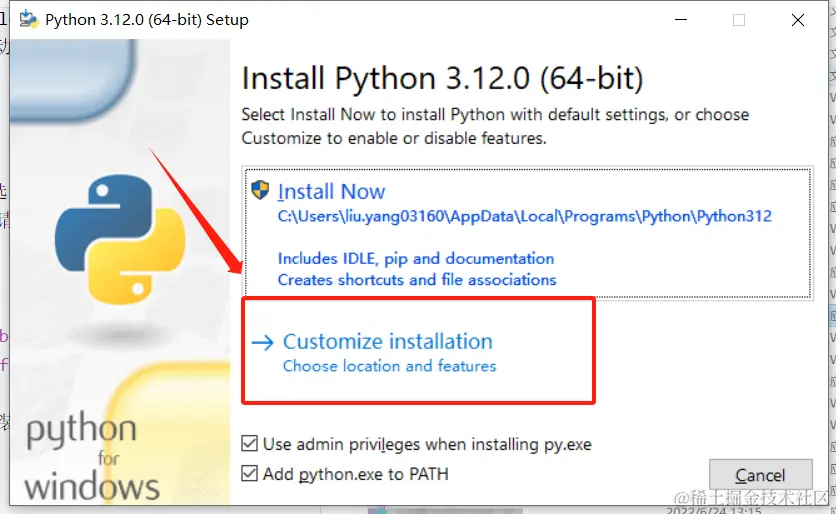The image size is (836, 514).
Task: Click the Python logo image
Action: [x=120, y=239]
